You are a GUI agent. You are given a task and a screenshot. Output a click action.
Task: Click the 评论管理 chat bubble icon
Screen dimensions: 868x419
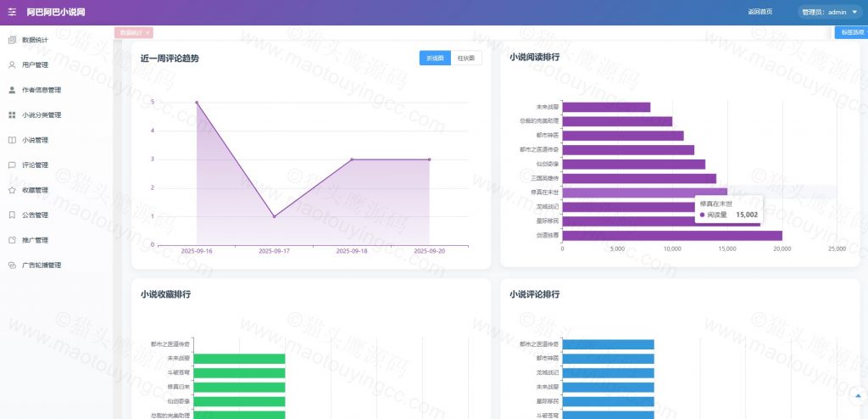coord(12,165)
